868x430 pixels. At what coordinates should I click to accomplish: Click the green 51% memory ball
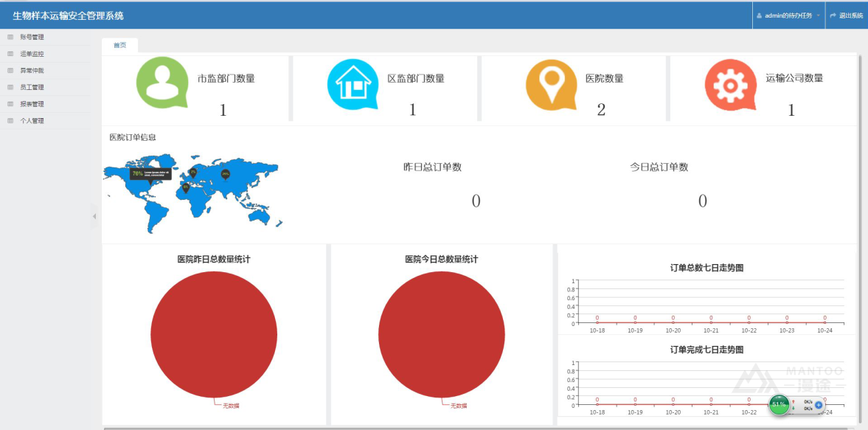[779, 404]
